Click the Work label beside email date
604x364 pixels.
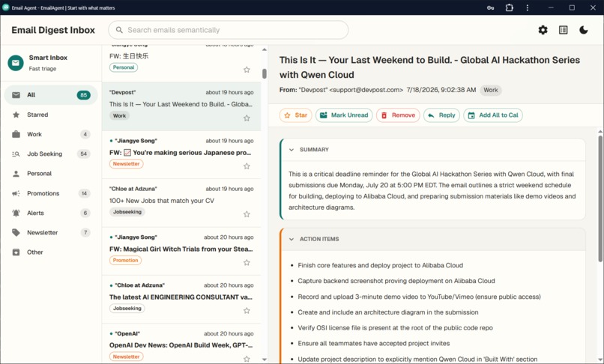[x=490, y=90]
